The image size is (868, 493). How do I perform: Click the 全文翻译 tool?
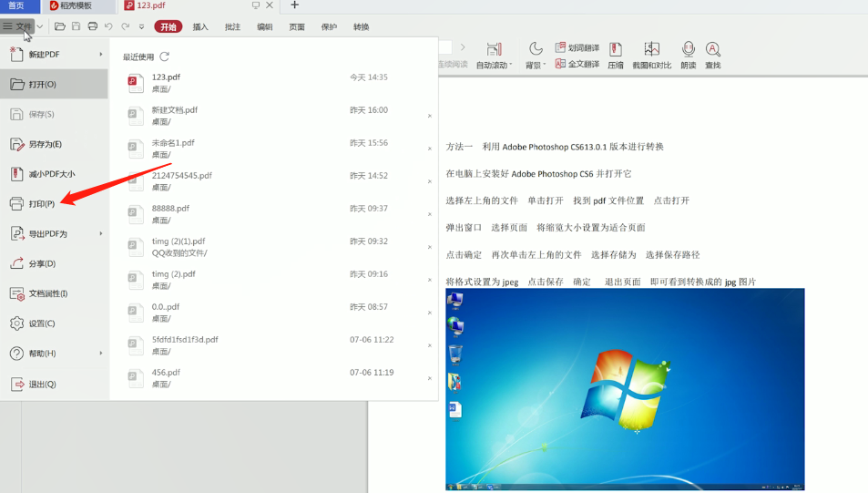[x=577, y=64]
